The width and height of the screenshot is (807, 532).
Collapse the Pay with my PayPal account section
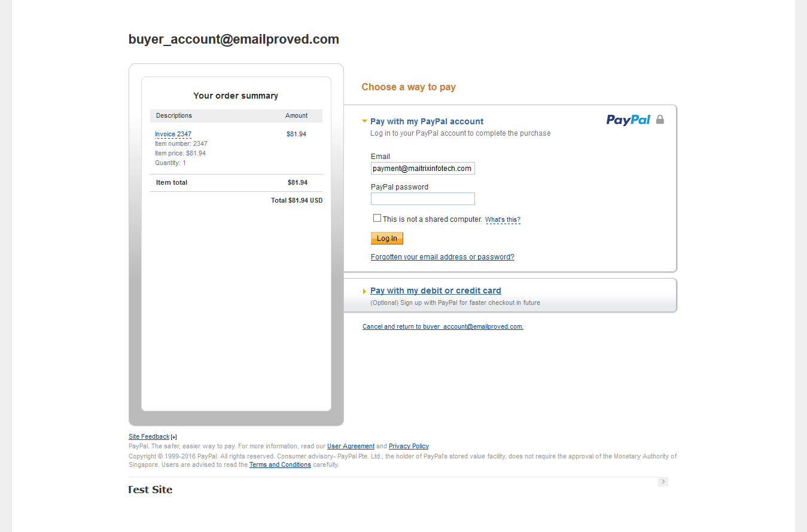pos(365,121)
